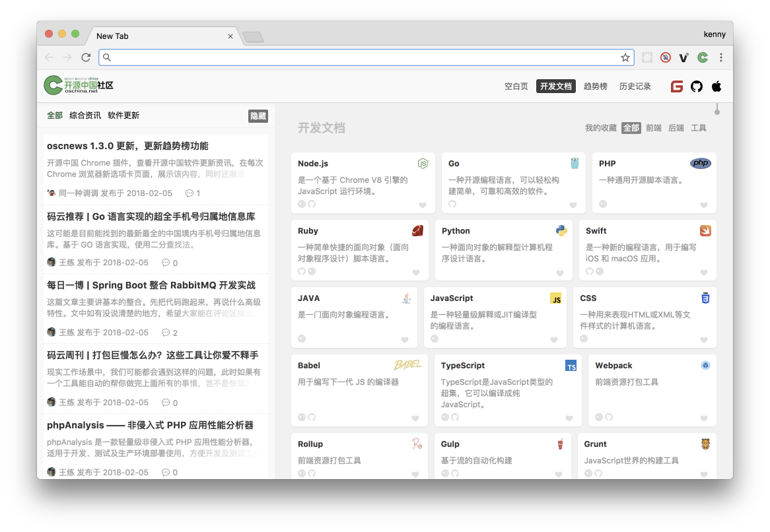This screenshot has width=770, height=532.
Task: Toggle heart on the JavaScript card
Action: pyautogui.click(x=554, y=340)
